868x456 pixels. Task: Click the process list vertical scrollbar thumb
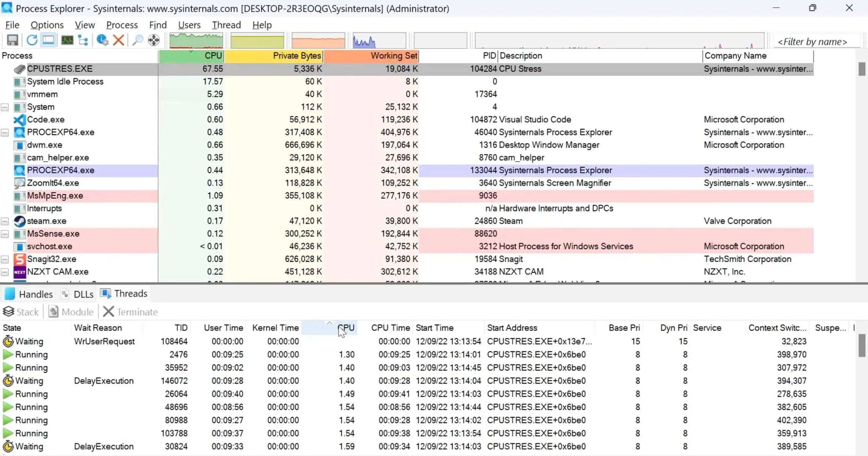point(862,69)
